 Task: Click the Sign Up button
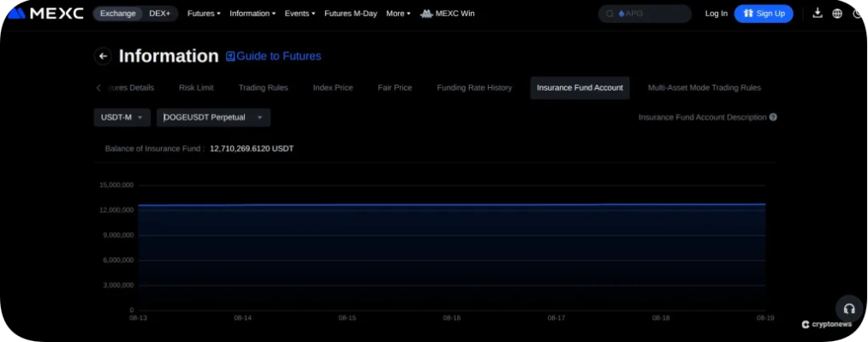coord(764,14)
